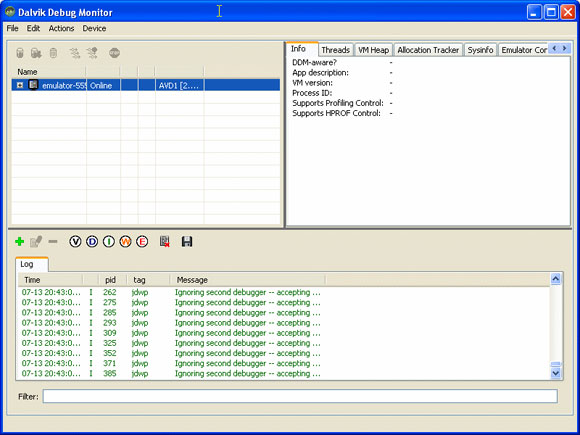Switch to the Emulator Control tab

[x=523, y=50]
